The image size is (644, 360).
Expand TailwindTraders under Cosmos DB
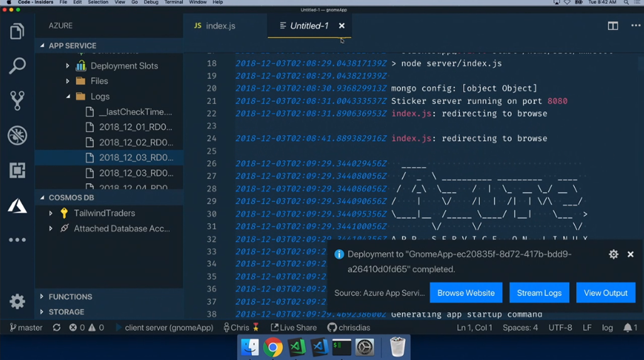click(51, 214)
